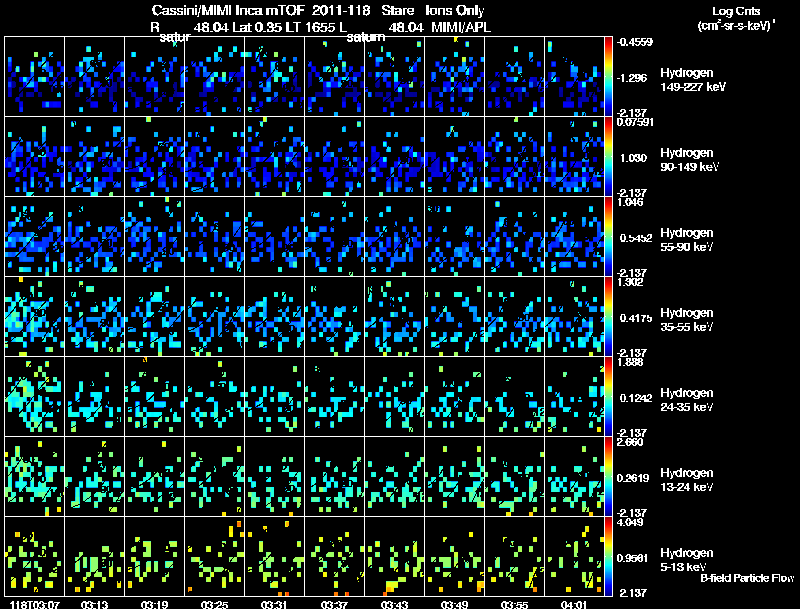Click the Hydrogen 149-227 keV row label

(x=693, y=80)
